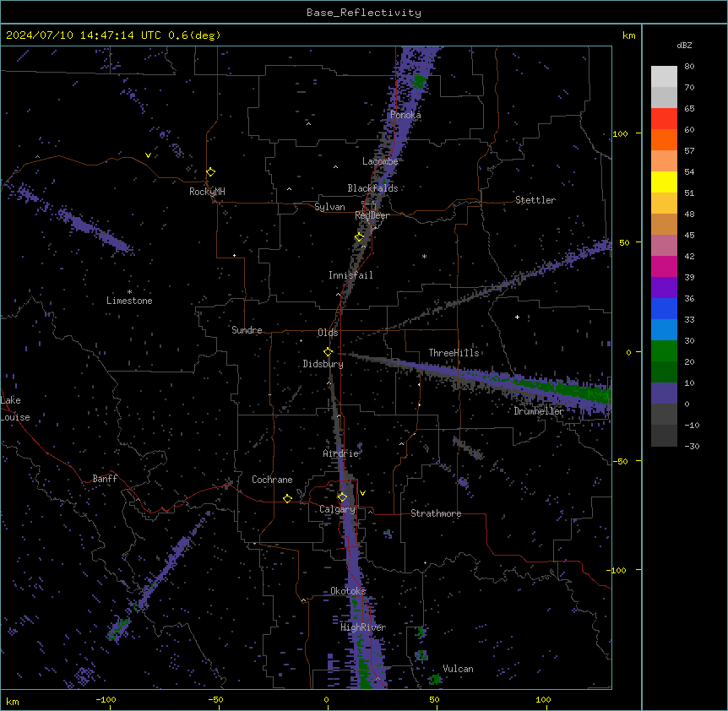Click the yellow V marker northwest of RockyMH
The width and height of the screenshot is (728, 711).
point(148,155)
